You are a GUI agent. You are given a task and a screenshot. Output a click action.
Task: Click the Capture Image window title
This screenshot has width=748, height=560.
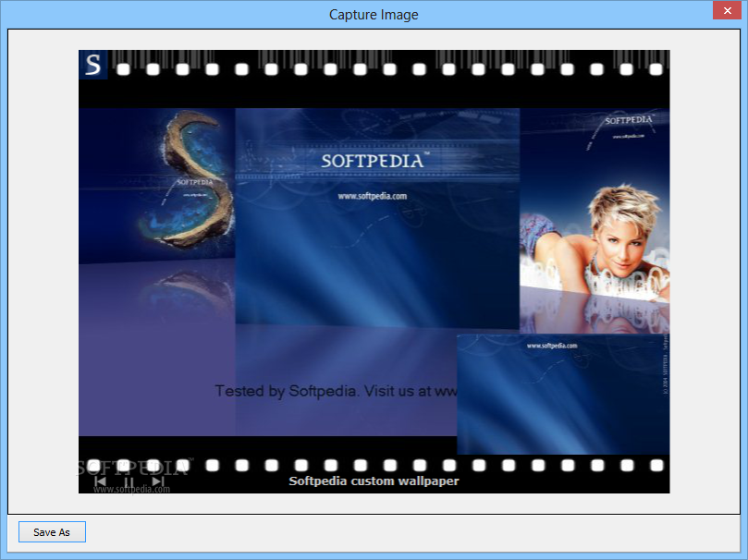point(374,15)
